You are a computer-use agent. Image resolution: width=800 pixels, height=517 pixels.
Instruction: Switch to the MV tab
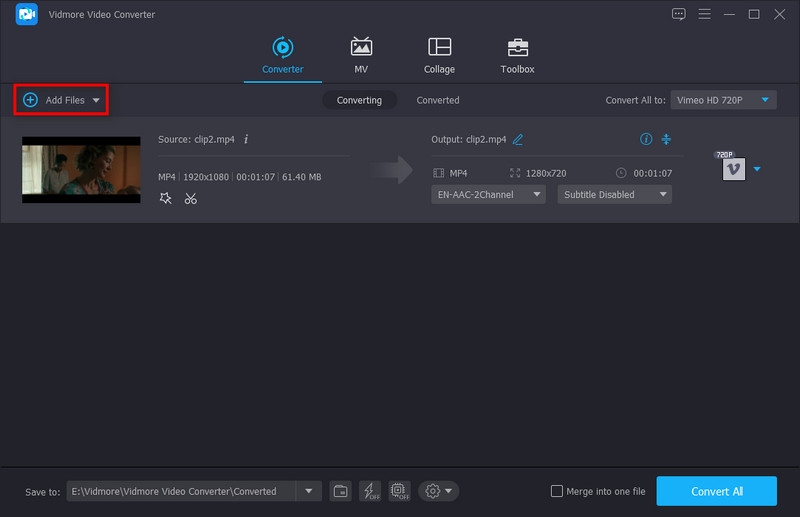[361, 55]
